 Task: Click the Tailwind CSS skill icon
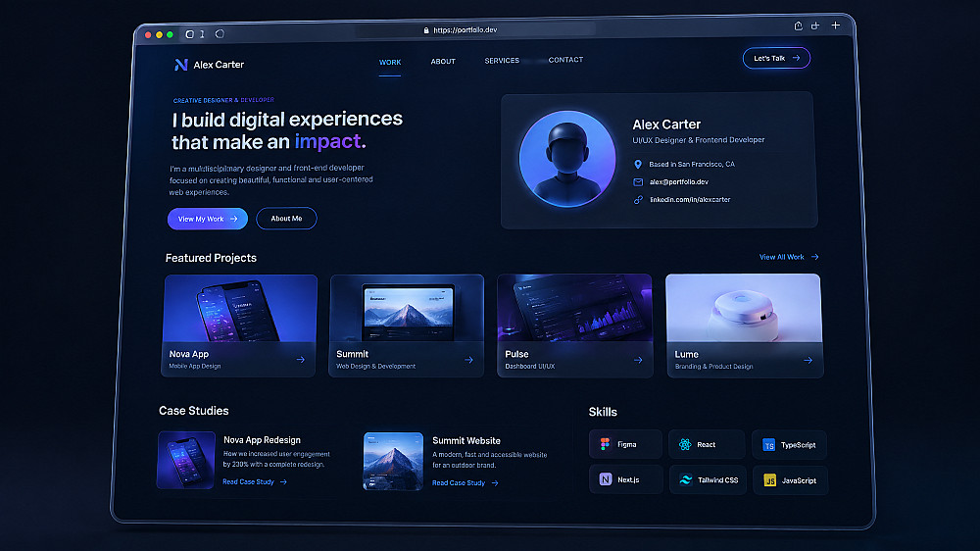686,479
